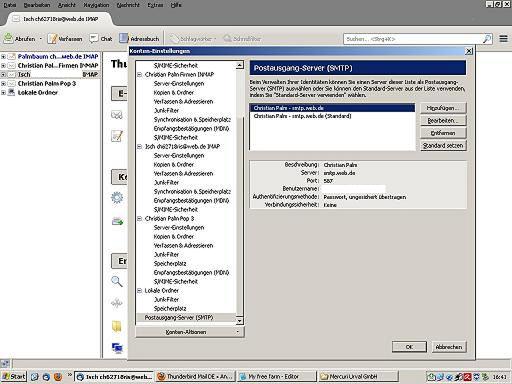Open the Adressbuch address book
The image size is (512, 384).
(139, 39)
